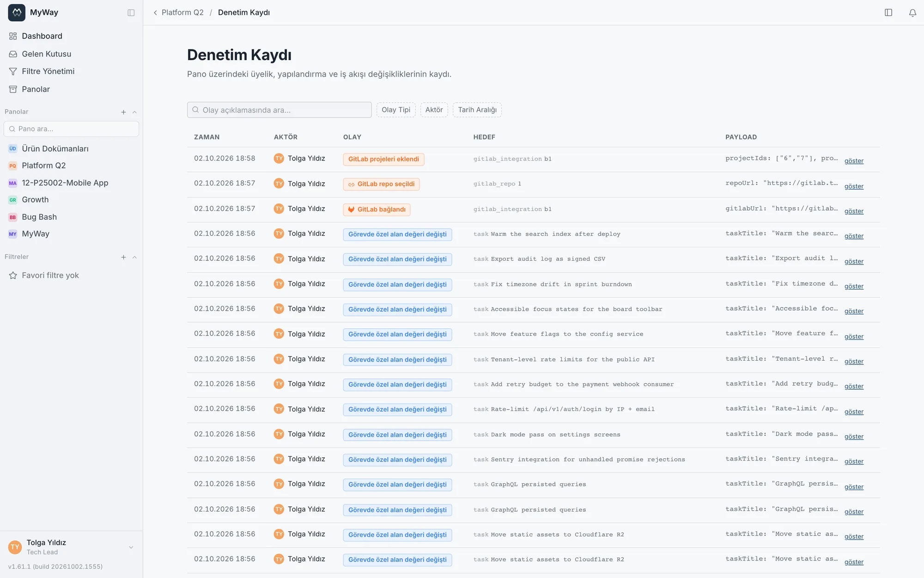This screenshot has height=578, width=924.
Task: Collapse the left sidebar panel icon
Action: 131,12
